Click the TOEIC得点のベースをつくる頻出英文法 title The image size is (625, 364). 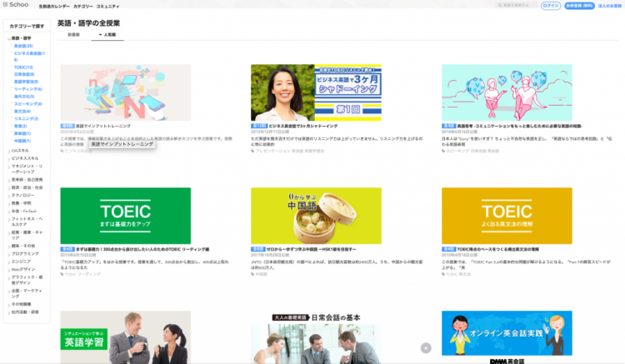click(497, 249)
